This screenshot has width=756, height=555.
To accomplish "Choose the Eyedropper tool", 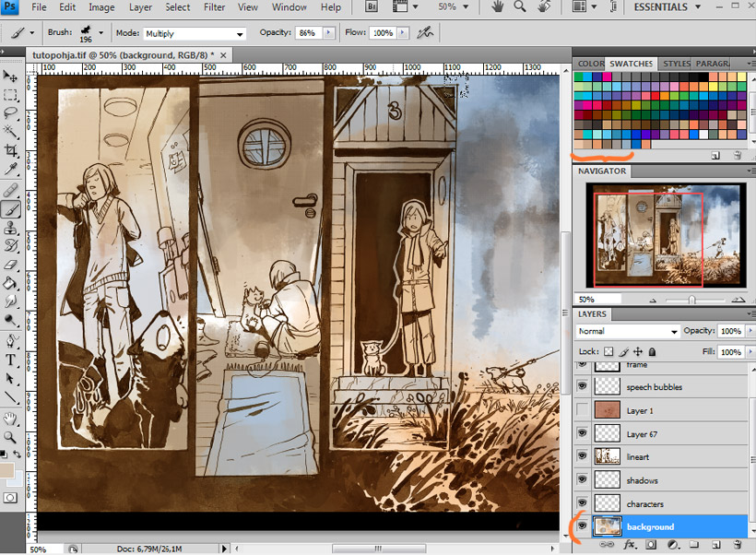I will 11,169.
